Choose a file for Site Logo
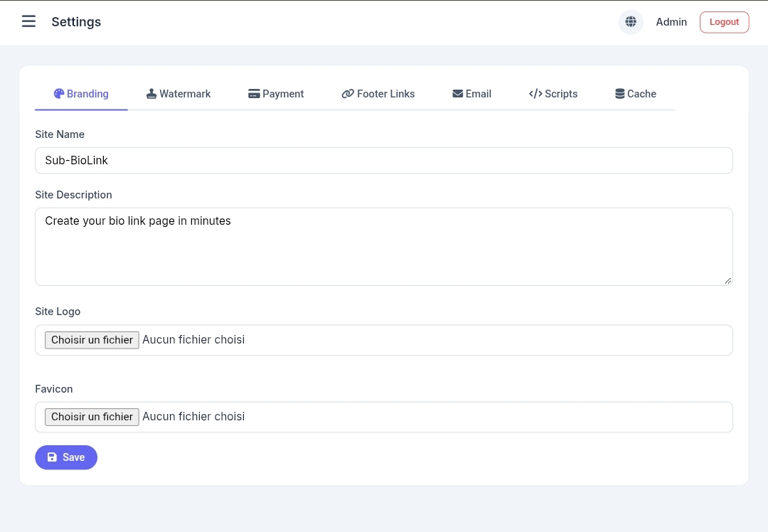 coord(92,340)
